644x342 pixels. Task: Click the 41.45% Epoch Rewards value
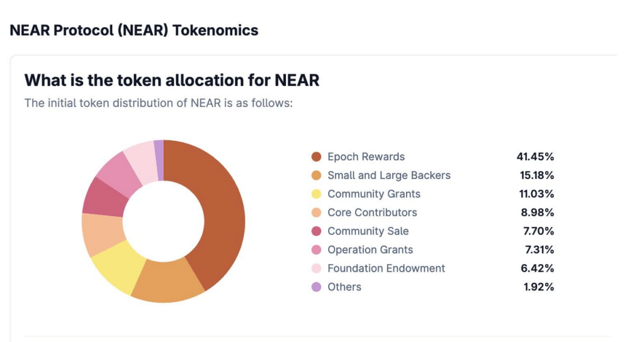pos(535,157)
